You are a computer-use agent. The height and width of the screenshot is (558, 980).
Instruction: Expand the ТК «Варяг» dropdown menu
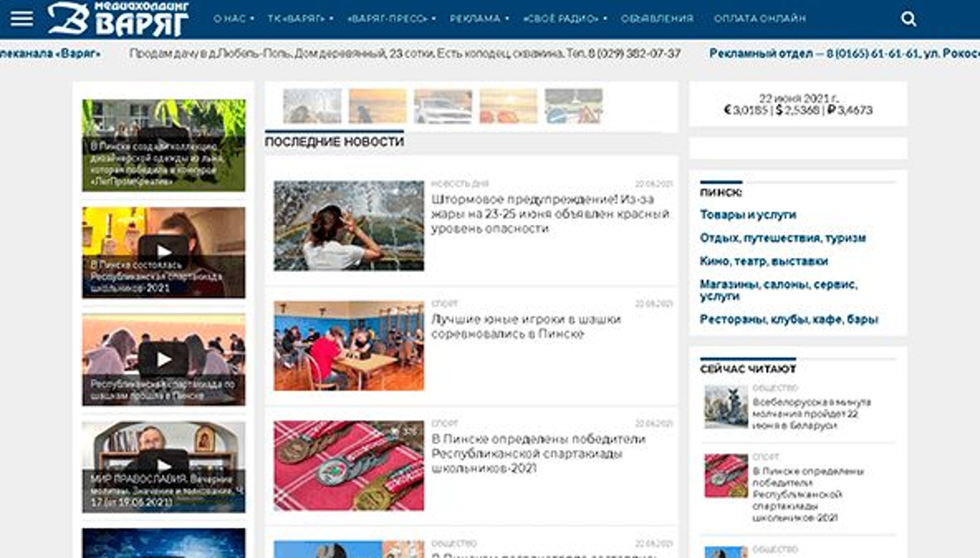click(300, 19)
